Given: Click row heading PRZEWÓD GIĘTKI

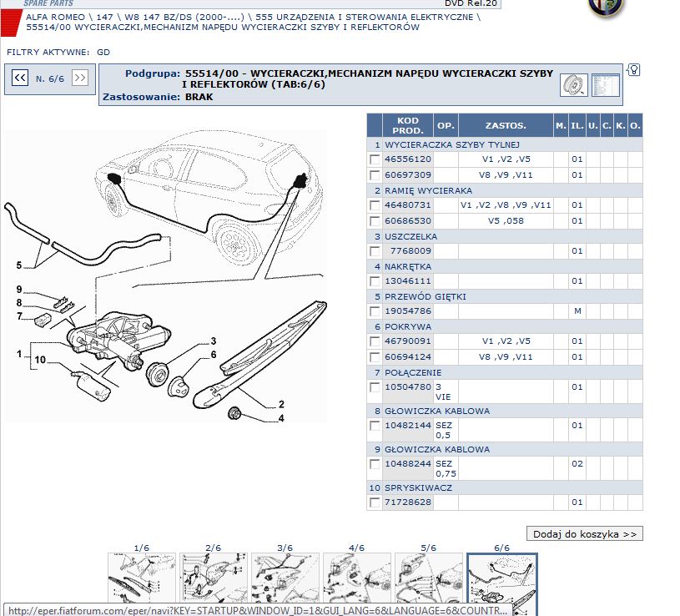Looking at the screenshot, I should pyautogui.click(x=425, y=296).
